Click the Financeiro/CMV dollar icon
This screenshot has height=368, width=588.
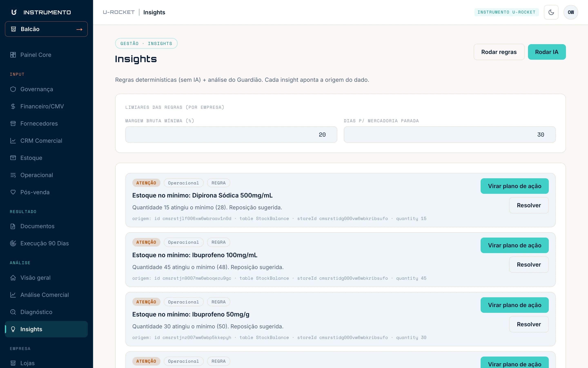tap(13, 106)
